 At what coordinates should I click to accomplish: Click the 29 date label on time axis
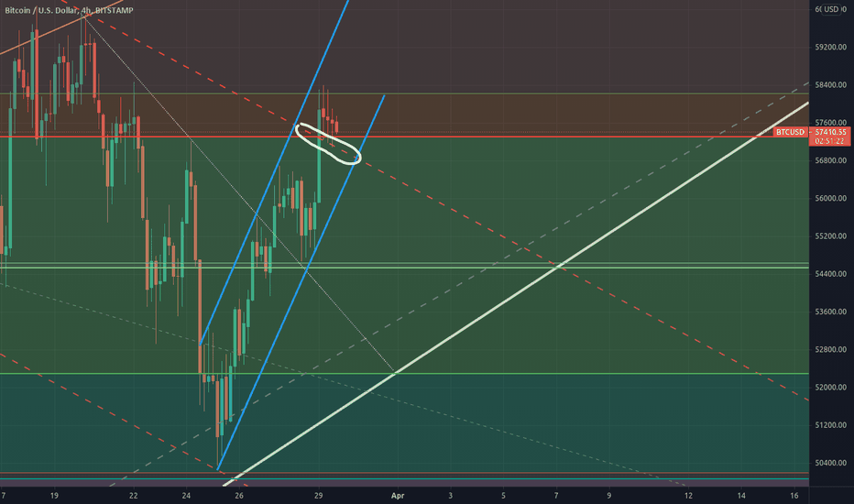pos(319,495)
